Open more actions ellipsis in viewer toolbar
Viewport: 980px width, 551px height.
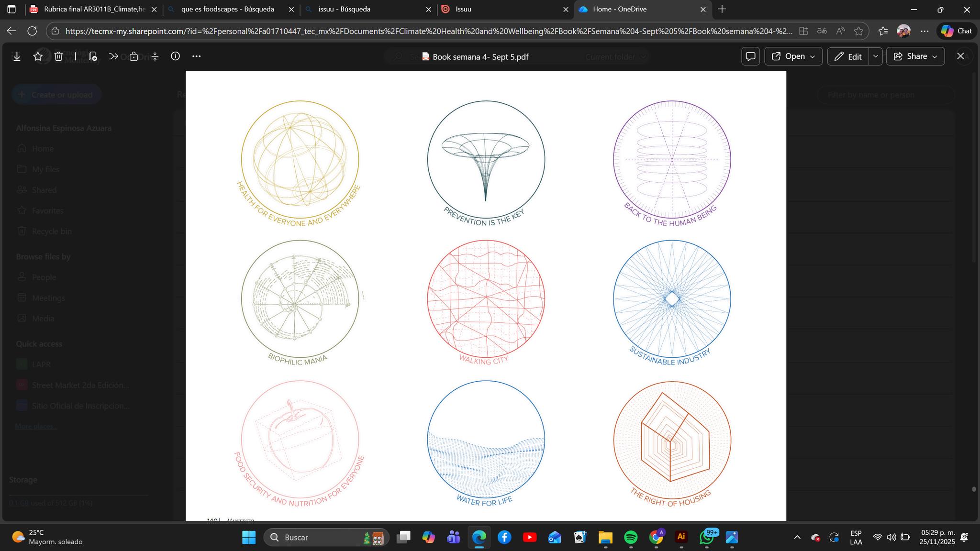pyautogui.click(x=196, y=56)
